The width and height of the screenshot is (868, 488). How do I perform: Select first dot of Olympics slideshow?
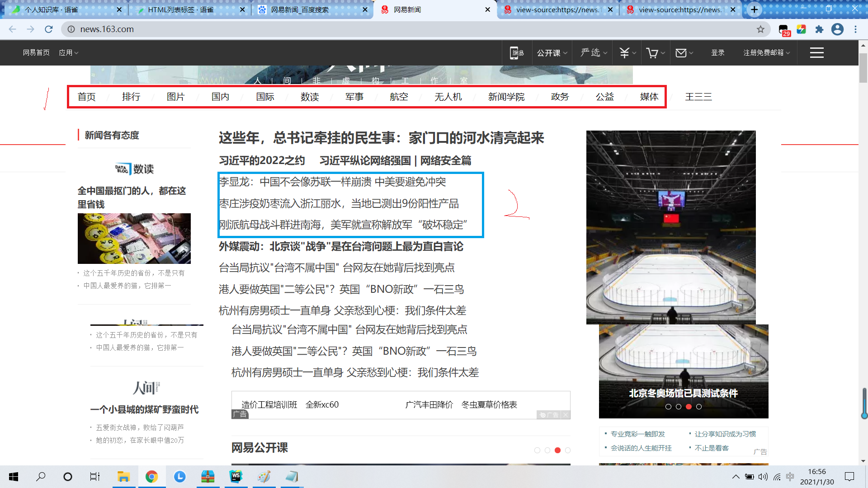click(x=668, y=407)
